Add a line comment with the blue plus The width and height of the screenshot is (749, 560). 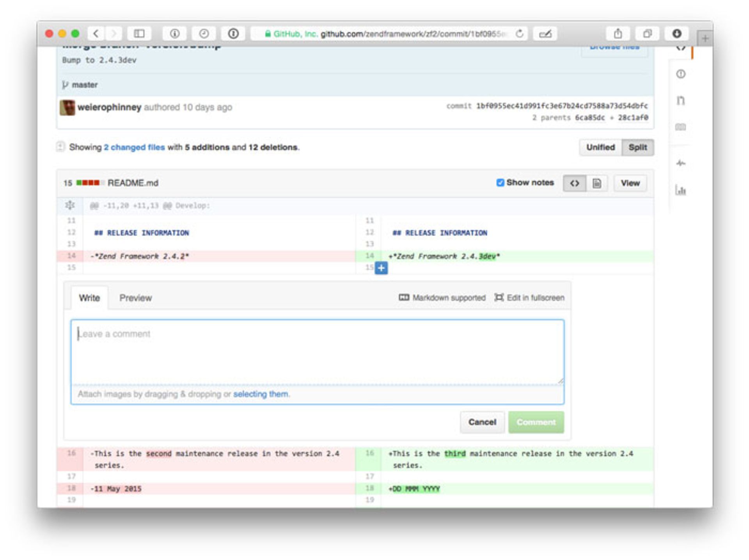(381, 268)
